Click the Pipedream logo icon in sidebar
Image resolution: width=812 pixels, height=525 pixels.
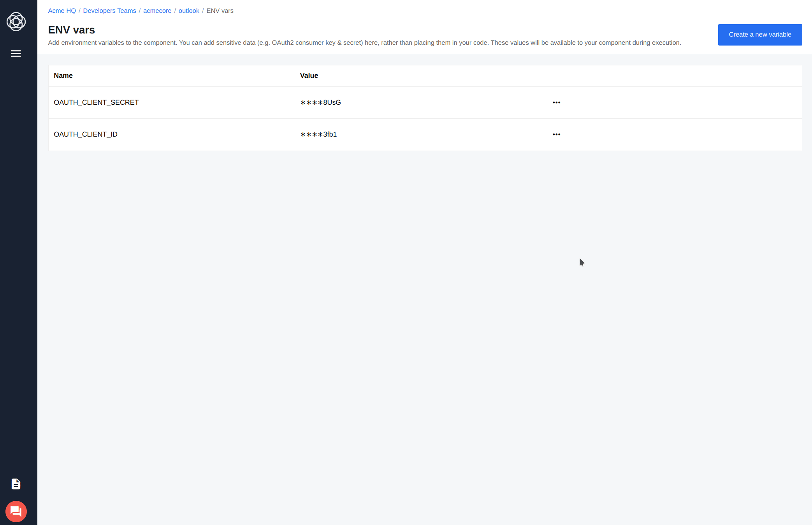tap(16, 21)
